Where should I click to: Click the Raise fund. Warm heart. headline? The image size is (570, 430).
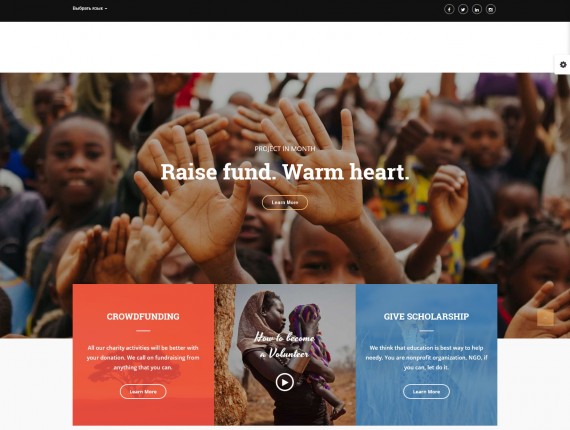click(285, 172)
